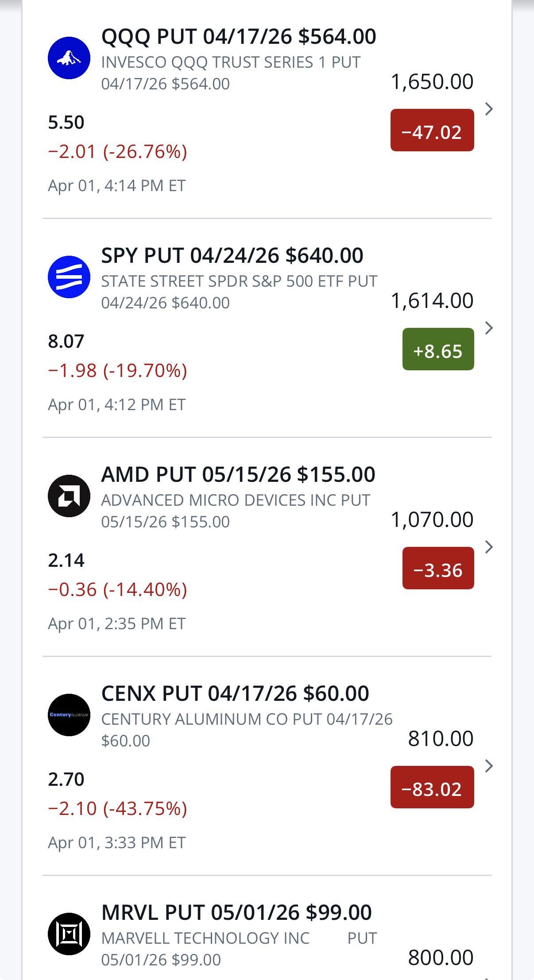Tap the Invesco QQQ logo icon
534x980 pixels.
click(69, 58)
